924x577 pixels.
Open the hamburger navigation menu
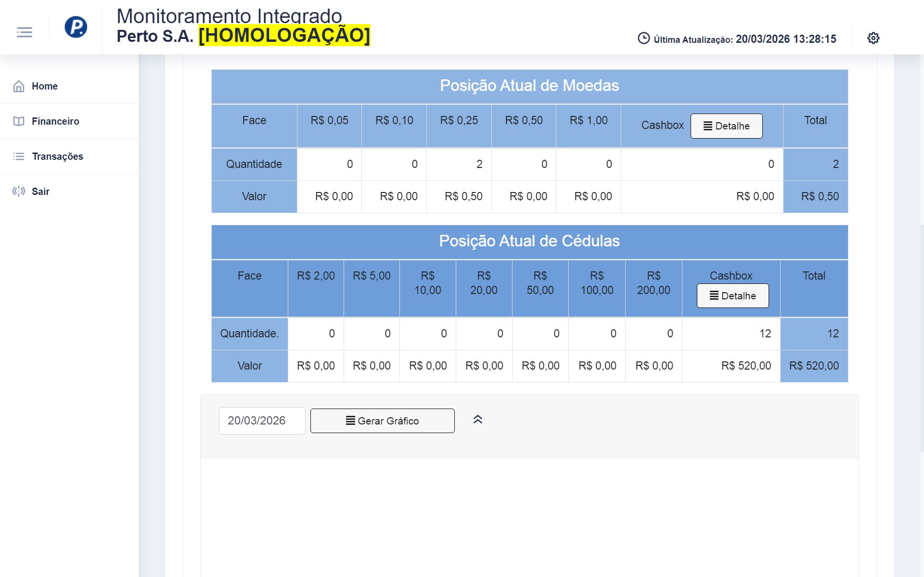pyautogui.click(x=24, y=32)
